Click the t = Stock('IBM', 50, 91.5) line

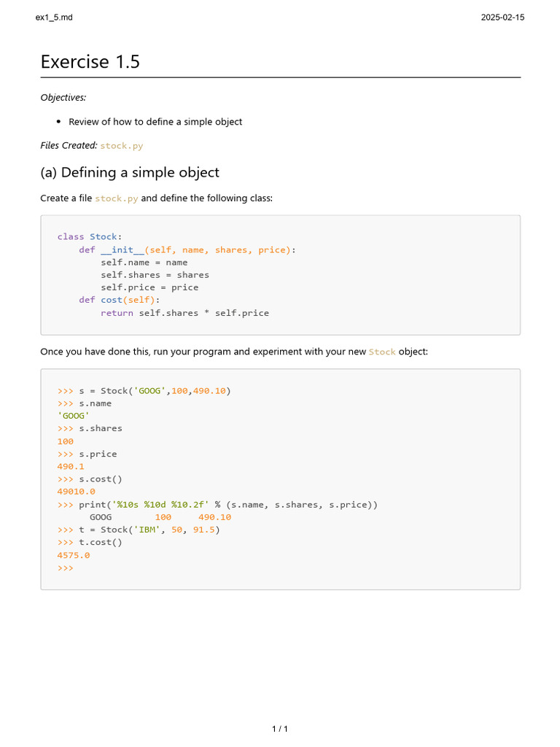[x=139, y=530]
